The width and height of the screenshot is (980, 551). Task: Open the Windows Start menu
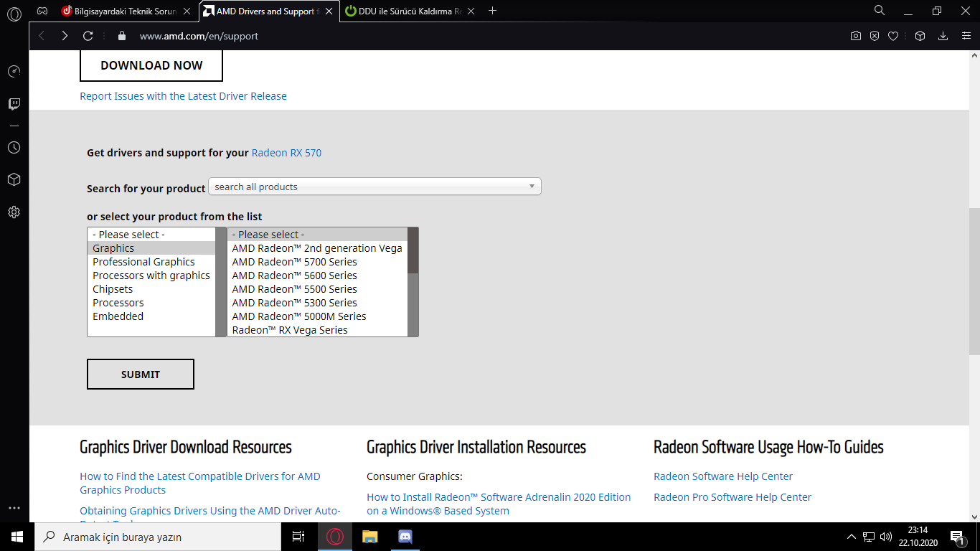tap(17, 537)
